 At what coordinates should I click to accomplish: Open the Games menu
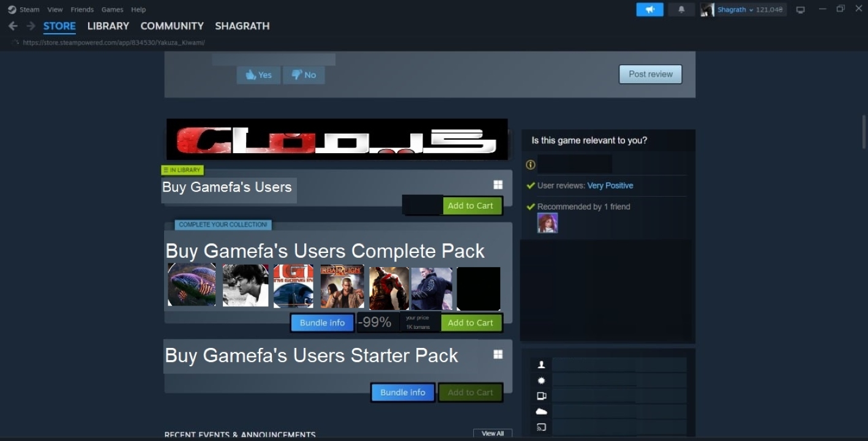[x=112, y=9]
